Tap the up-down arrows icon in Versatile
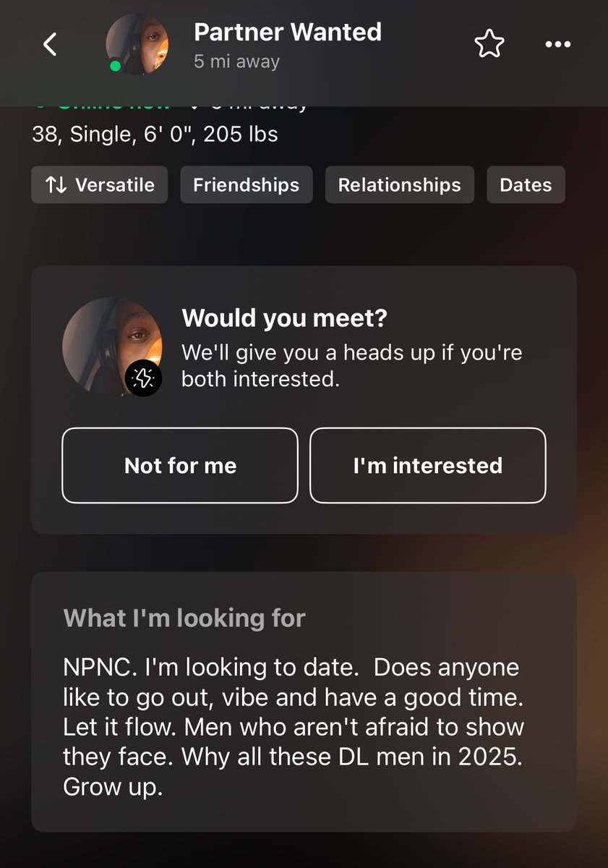608x868 pixels. point(56,184)
